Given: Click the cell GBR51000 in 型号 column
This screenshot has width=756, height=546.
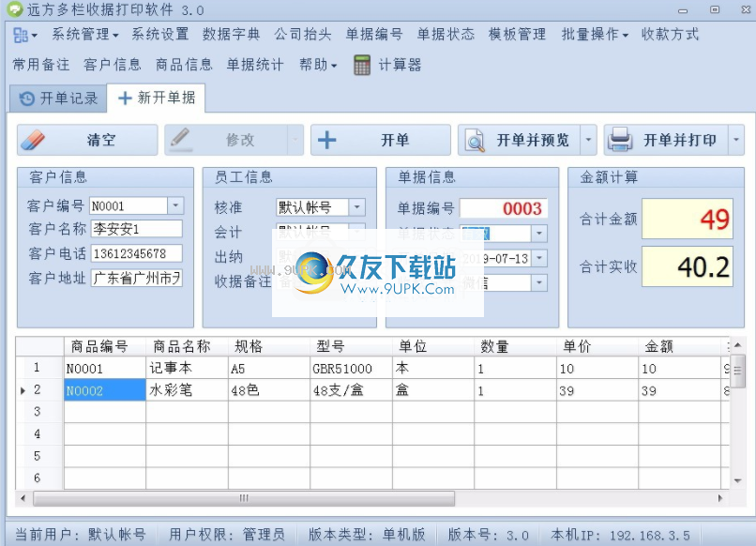Looking at the screenshot, I should point(352,369).
